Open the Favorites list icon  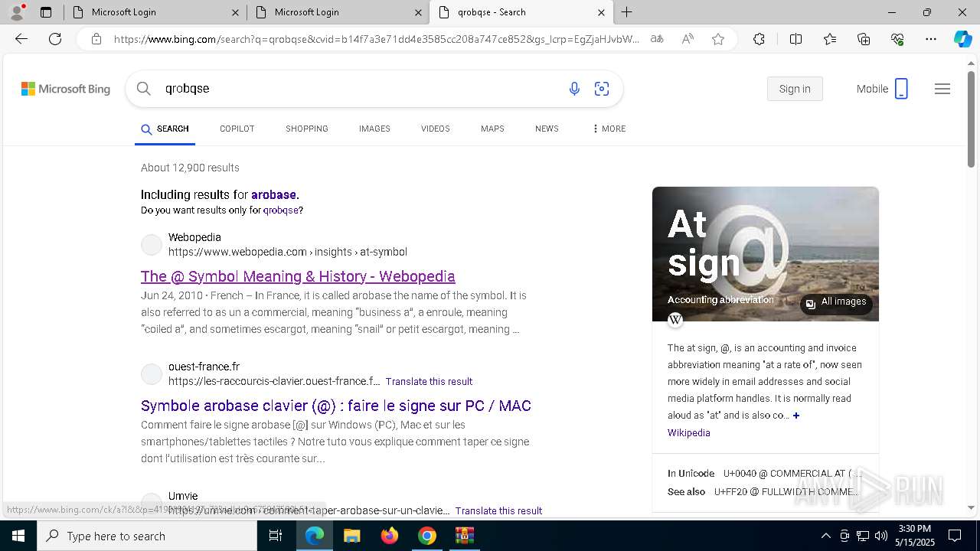tap(830, 39)
